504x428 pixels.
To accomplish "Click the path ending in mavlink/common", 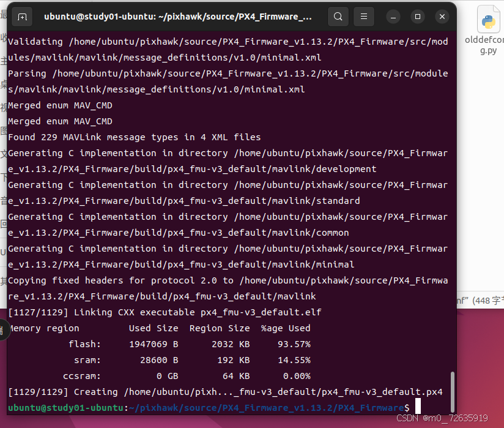I will tap(179, 233).
